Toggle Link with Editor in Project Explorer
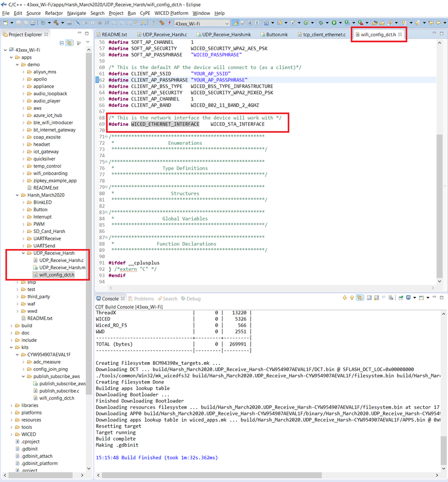Image resolution: width=448 pixels, height=482 pixels. [69, 42]
